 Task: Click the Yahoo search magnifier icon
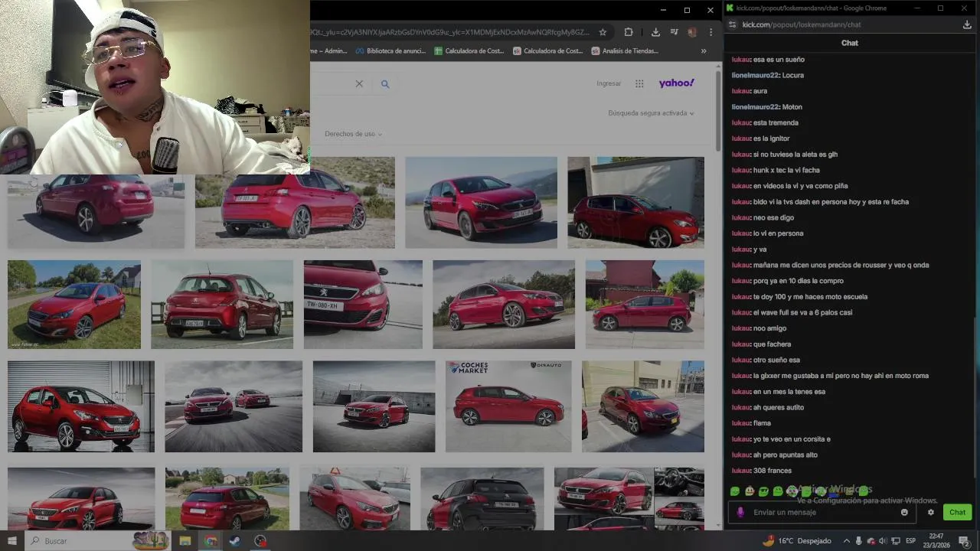point(385,83)
